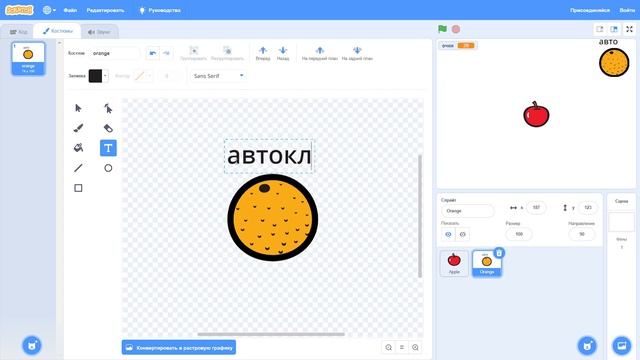Click the green flag to start
This screenshot has height=360, width=640.
[x=442, y=29]
